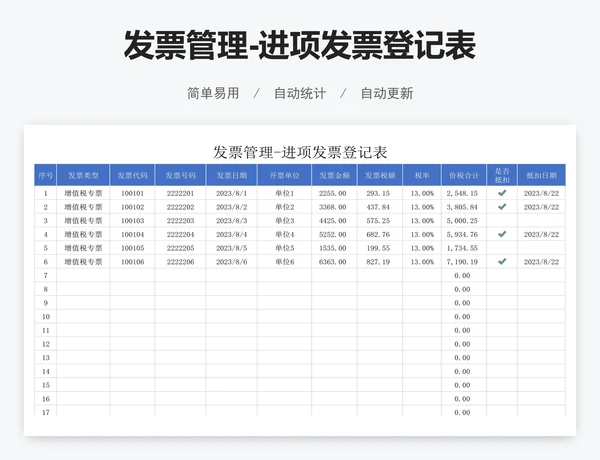Select the 发票税额 column header
The height and width of the screenshot is (460, 600).
click(x=380, y=175)
